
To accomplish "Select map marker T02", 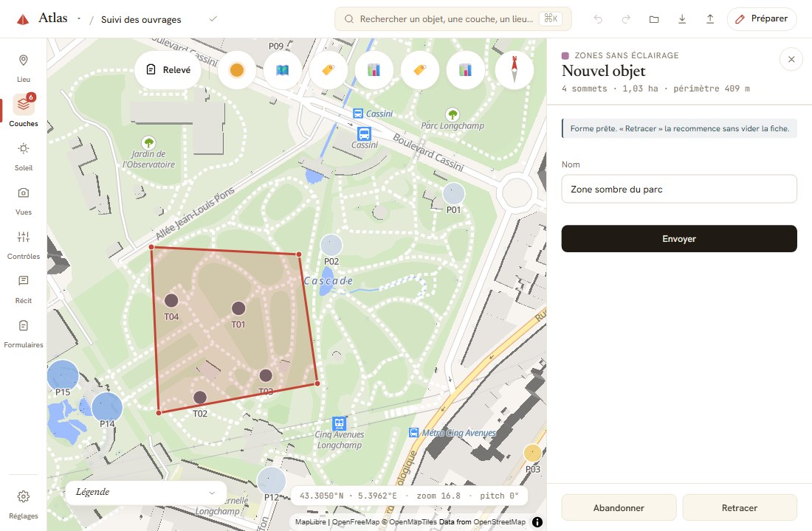I will (x=200, y=398).
